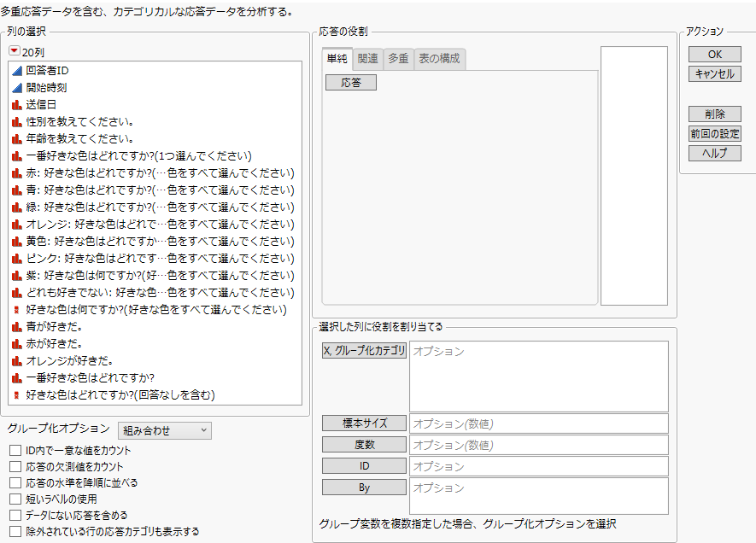Click the nominal icon next to 性別を教えてください
756x543 pixels.
click(15, 121)
